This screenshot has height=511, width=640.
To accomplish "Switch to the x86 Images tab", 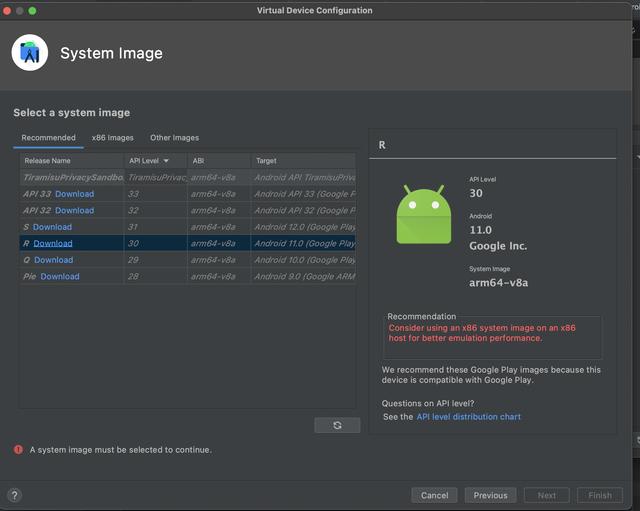I will tap(112, 138).
